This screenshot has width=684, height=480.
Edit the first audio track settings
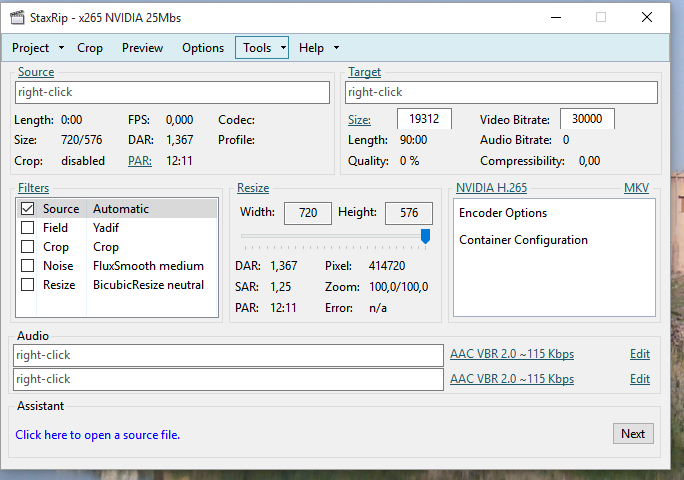640,354
